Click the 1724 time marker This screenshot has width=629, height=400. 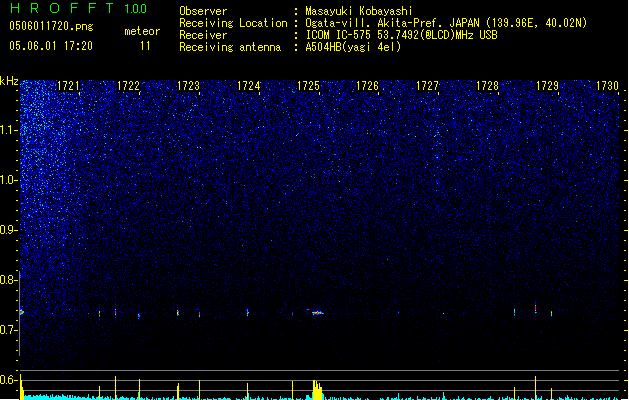pos(248,86)
